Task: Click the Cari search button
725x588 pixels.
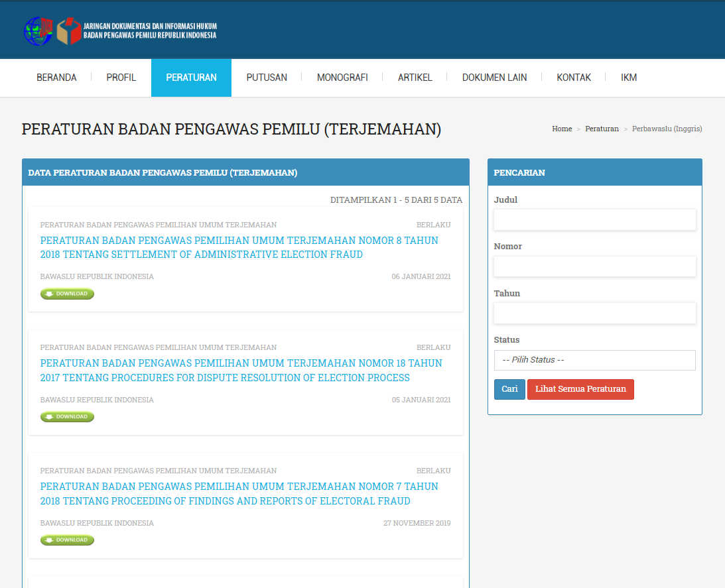Action: point(509,389)
